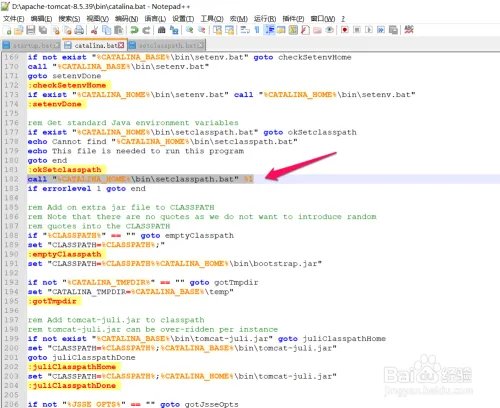Screen dimensions: 500x408
Task: Open the 文件(F) menu
Action: point(14,19)
